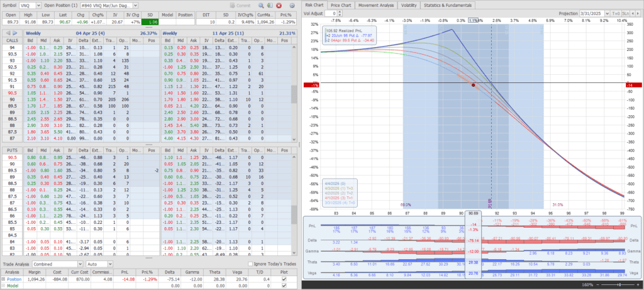644x290 pixels.
Task: Toggle Plot checkbox for Position row
Action: pyautogui.click(x=285, y=279)
